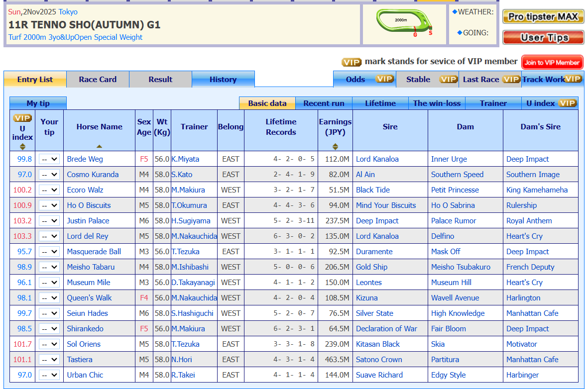Open tip dropdown for Seiun Hades
Viewport: 588px width, 389px height.
(x=49, y=313)
